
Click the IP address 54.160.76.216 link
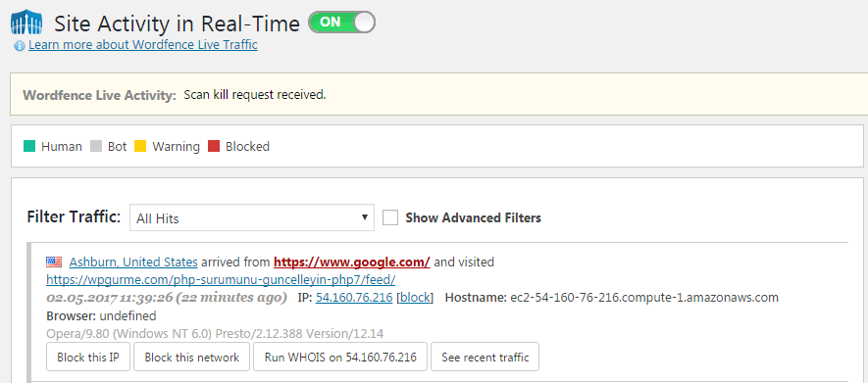point(354,298)
